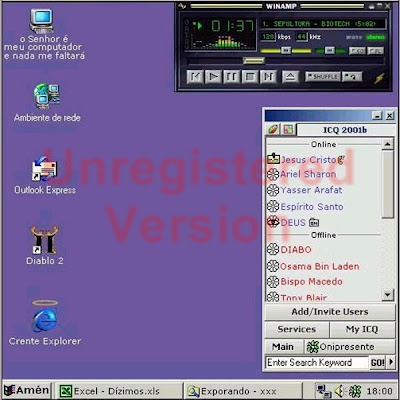Toggle Winamp playlist window button
The width and height of the screenshot is (400, 400).
point(375,51)
